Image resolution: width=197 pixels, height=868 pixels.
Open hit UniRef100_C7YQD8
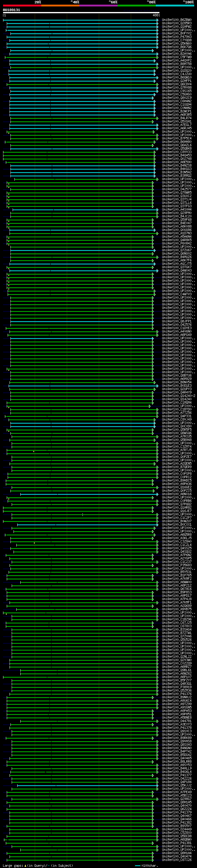coord(176,40)
